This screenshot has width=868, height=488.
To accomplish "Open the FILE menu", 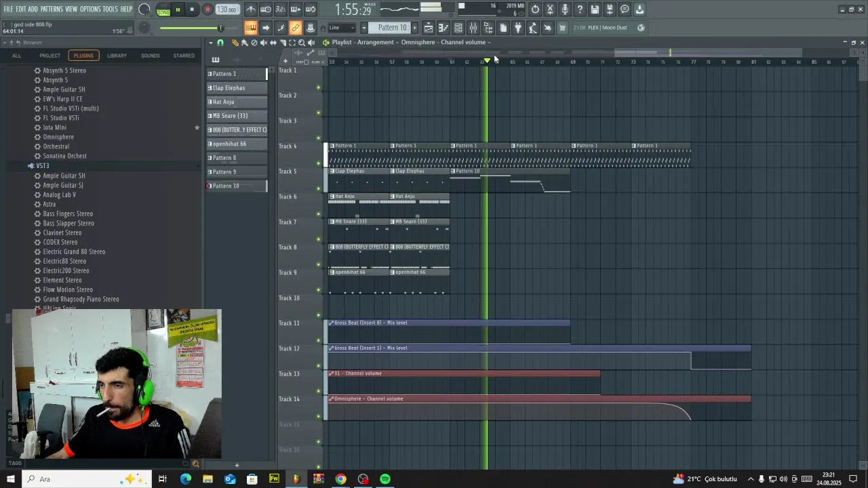I will [x=8, y=9].
